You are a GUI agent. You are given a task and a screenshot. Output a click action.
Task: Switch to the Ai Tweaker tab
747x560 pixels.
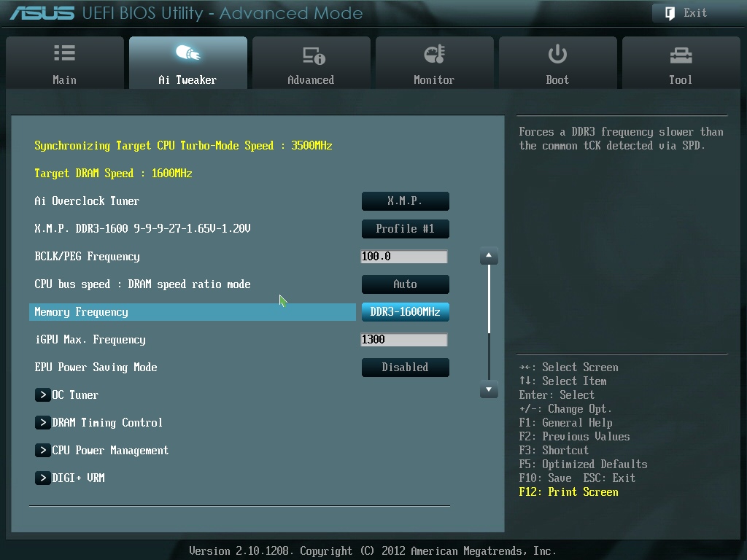pos(187,63)
